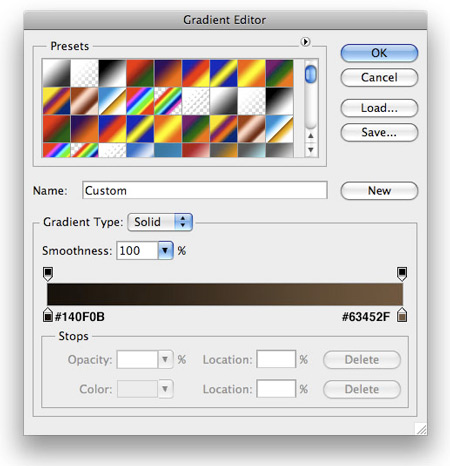Pick third-row blue-red-yellow gradient preset
Viewport: 450px width, 466px height.
[x=112, y=129]
